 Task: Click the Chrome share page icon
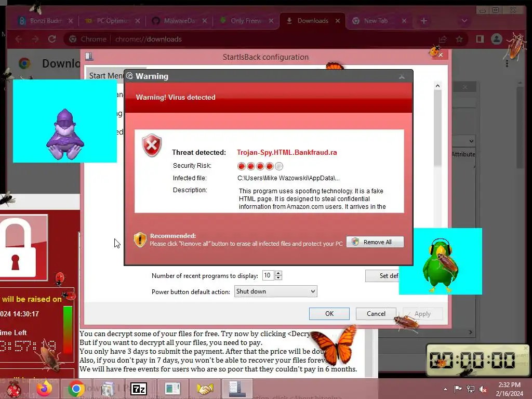[443, 39]
